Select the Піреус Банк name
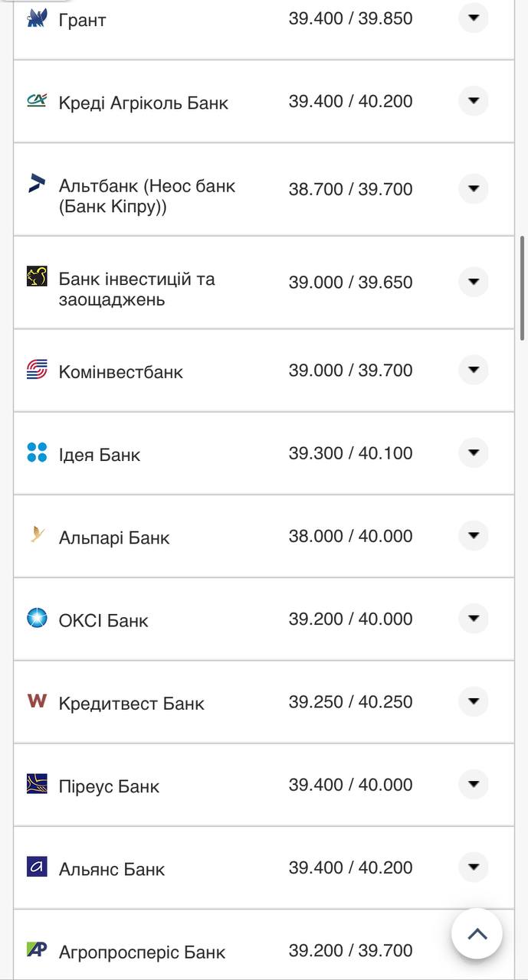Screen dimensions: 528x980 [108, 786]
